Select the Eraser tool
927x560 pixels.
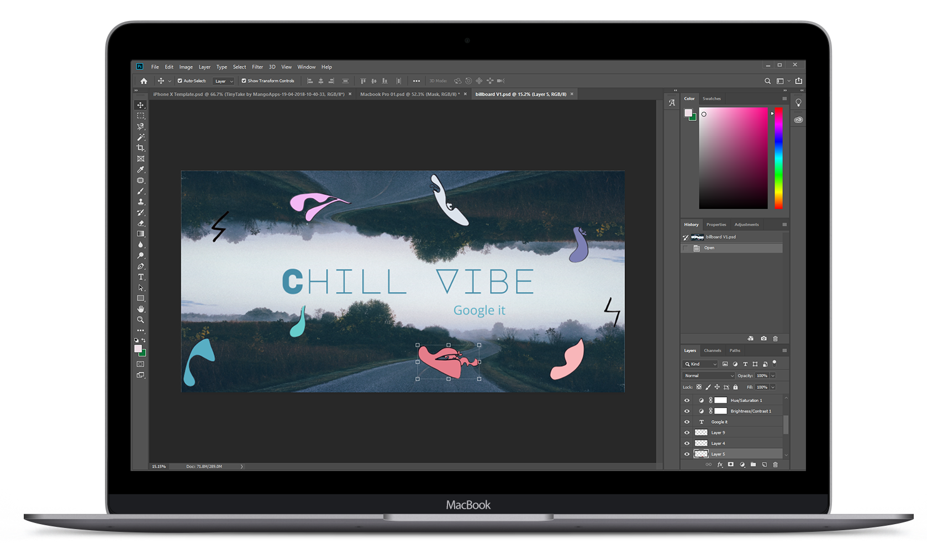click(141, 223)
